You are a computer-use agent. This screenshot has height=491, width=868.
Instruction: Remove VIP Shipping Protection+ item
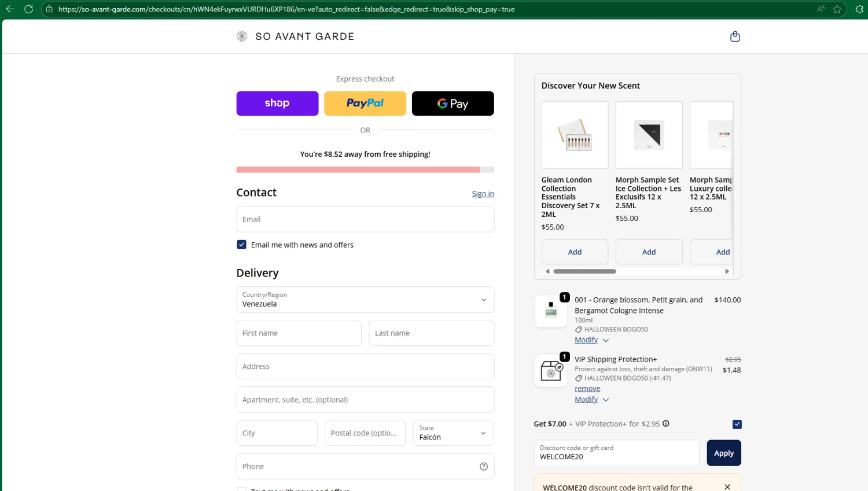pos(587,389)
